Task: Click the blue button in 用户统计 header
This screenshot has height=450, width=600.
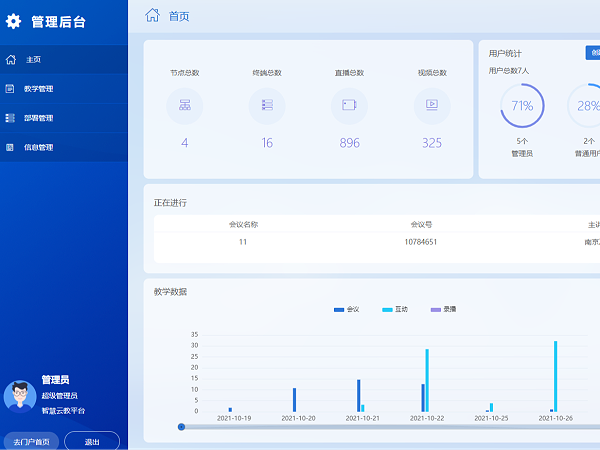Action: (x=593, y=53)
